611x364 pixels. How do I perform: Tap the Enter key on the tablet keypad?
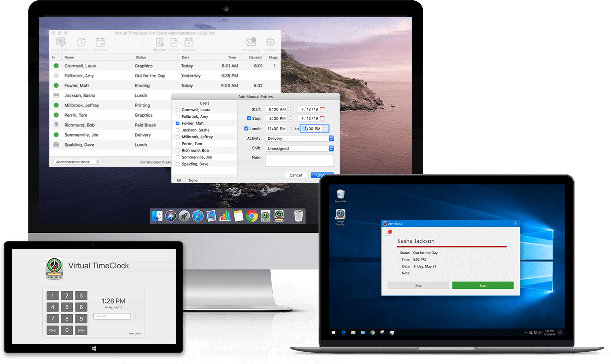[x=81, y=330]
